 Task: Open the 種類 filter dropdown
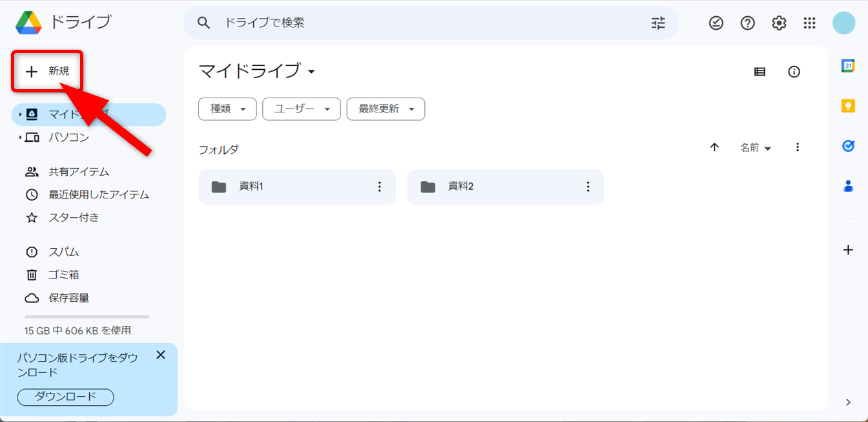pyautogui.click(x=227, y=109)
